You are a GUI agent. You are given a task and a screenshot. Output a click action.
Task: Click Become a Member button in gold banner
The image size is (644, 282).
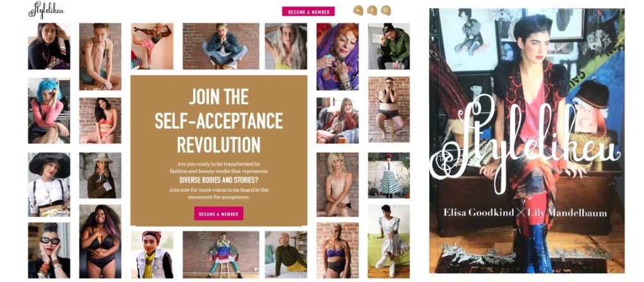click(218, 213)
